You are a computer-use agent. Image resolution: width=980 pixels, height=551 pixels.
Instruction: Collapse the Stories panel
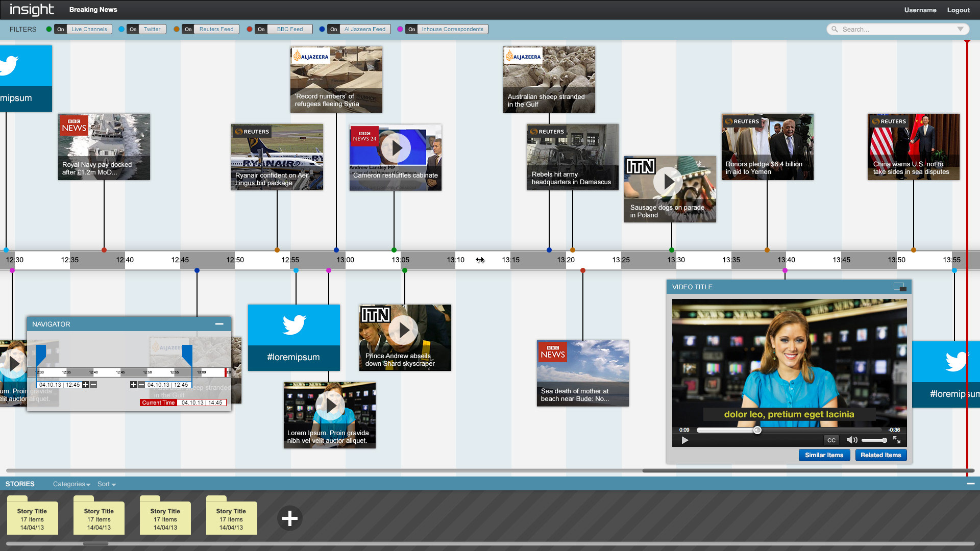(970, 484)
